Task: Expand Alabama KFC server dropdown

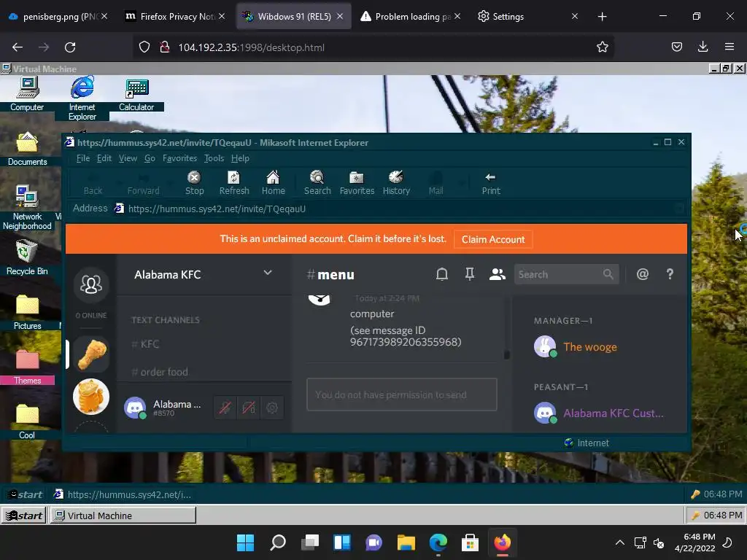Action: (x=267, y=273)
